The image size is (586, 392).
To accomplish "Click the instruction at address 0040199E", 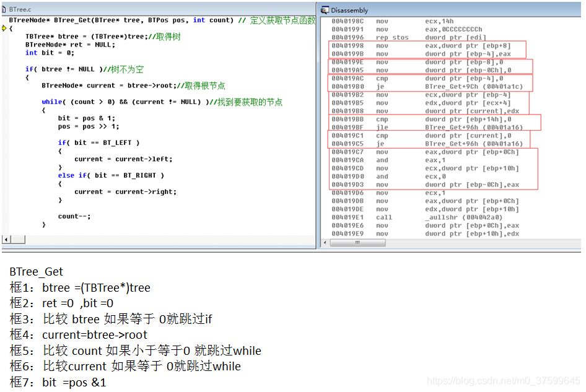I will tap(417, 63).
